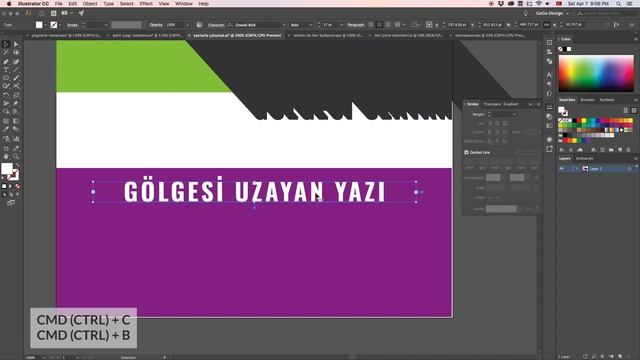Screen dimensions: 640x360
Task: Click Create New Layer icon
Action: (x=620, y=356)
